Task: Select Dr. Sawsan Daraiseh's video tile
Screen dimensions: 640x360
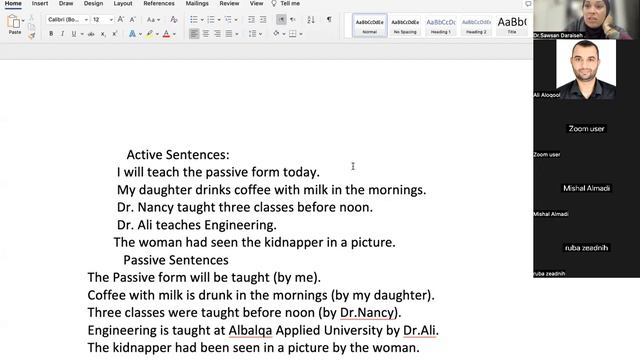Action: pyautogui.click(x=587, y=19)
